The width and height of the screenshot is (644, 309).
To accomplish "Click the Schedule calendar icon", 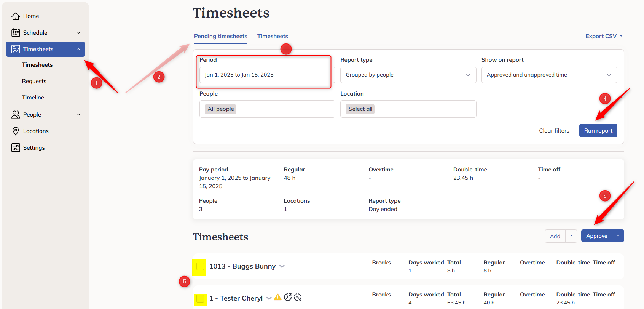I will 16,33.
